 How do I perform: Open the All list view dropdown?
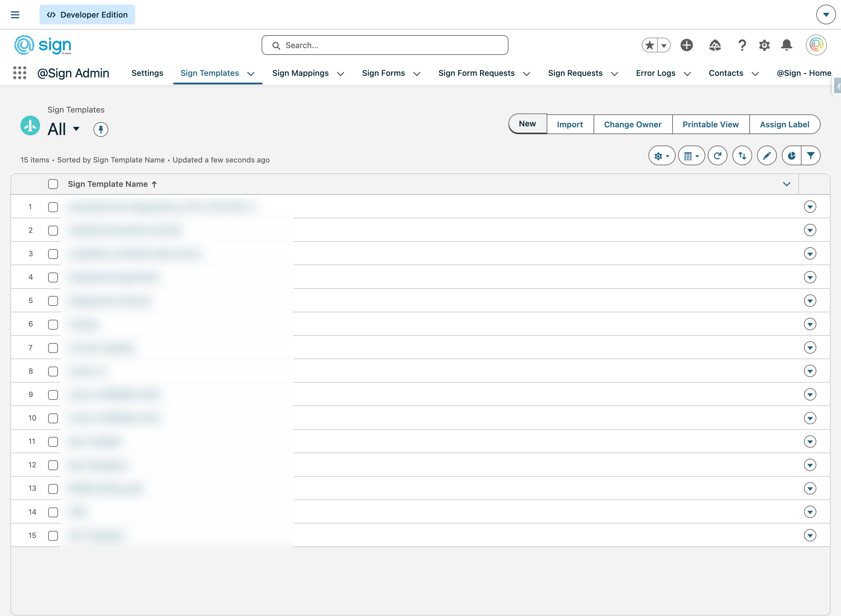click(76, 129)
